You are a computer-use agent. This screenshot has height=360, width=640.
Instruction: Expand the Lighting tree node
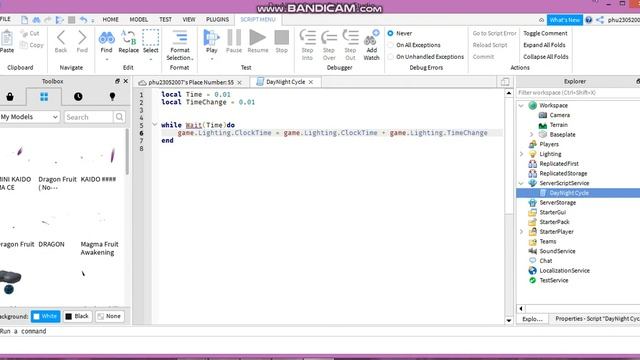pos(521,154)
